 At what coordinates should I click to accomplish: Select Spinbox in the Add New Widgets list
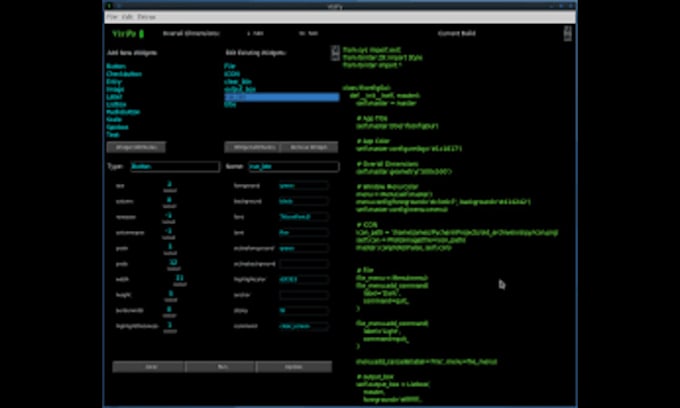click(117, 127)
